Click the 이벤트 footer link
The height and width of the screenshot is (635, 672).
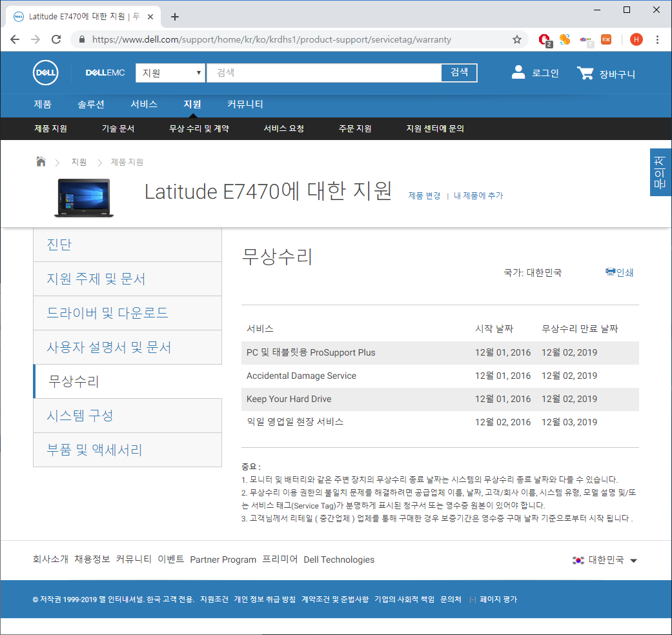[171, 559]
